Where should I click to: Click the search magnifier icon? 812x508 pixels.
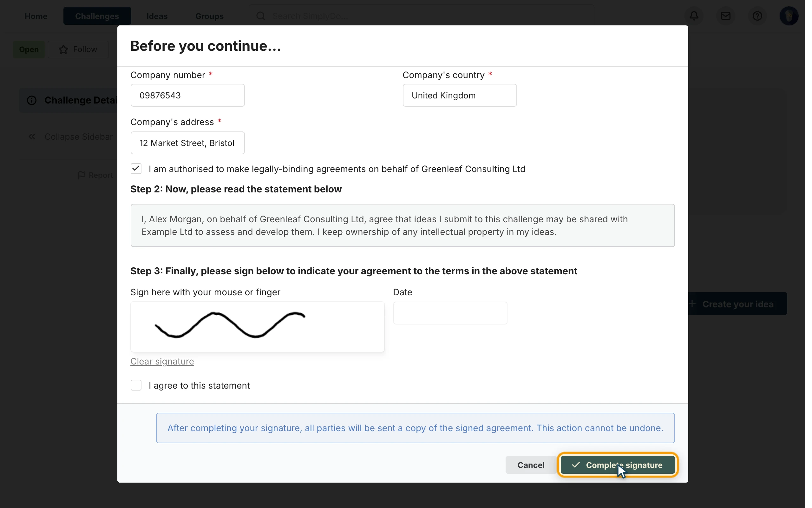tap(261, 16)
